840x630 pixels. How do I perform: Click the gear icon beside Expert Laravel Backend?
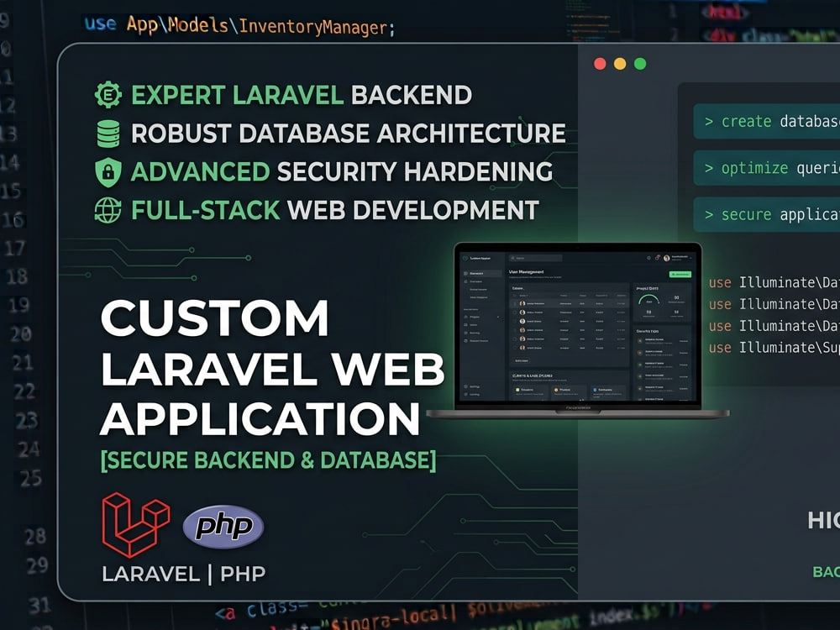(x=108, y=95)
